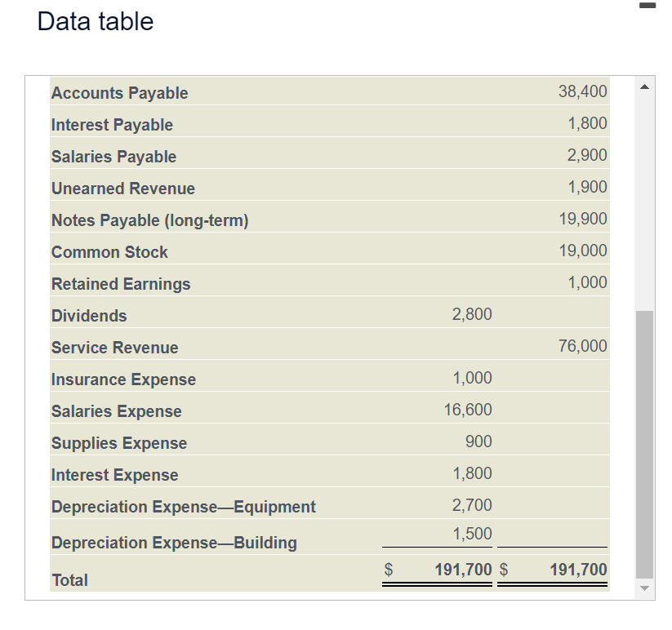Select the Dividends amount 2,800
Image resolution: width=672 pixels, height=630 pixels.
pyautogui.click(x=474, y=313)
